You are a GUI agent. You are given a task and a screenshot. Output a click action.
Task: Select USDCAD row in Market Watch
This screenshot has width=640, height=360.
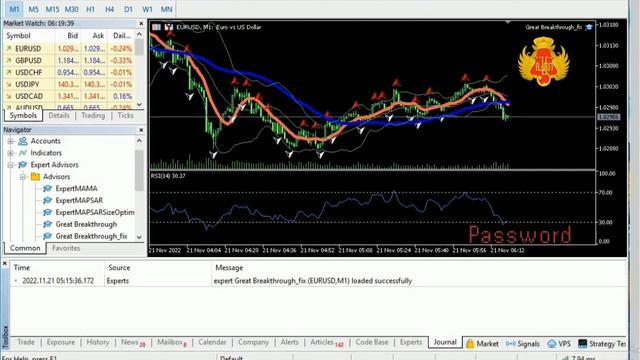68,96
